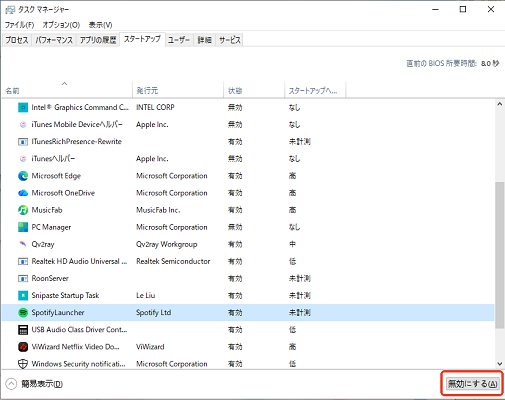Select the PC Manager row name
The image size is (505, 400).
tap(51, 227)
